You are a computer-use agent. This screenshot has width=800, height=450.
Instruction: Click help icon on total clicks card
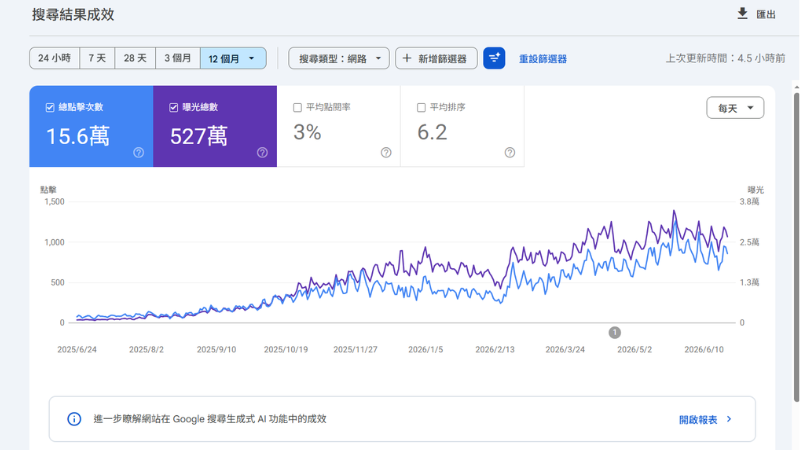138,153
